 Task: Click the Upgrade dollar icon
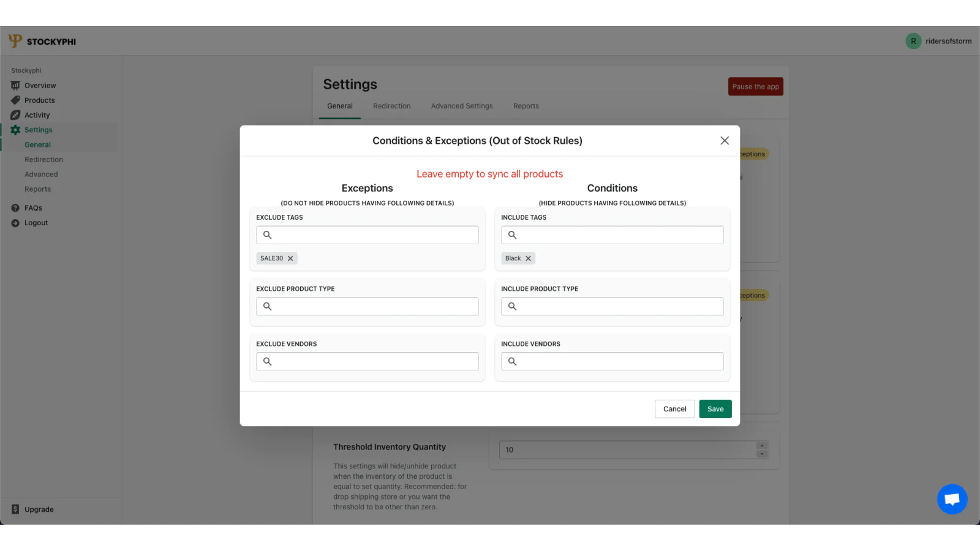(x=15, y=509)
